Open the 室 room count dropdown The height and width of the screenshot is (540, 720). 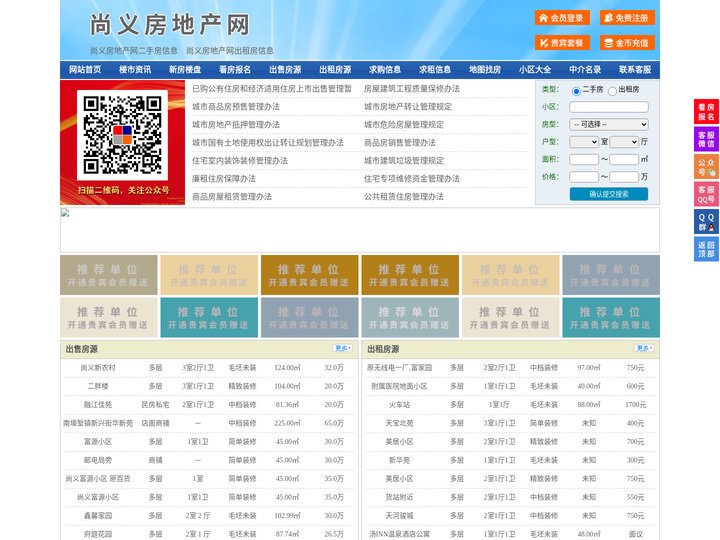point(584,142)
